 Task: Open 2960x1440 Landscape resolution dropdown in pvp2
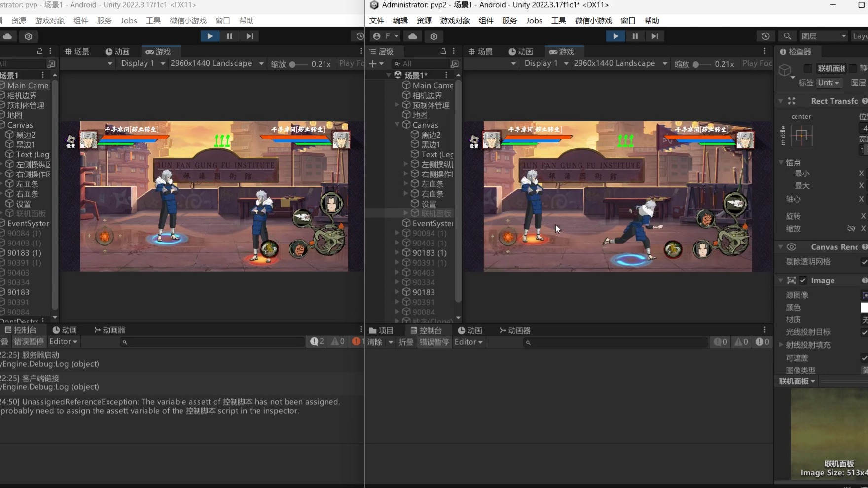point(620,64)
